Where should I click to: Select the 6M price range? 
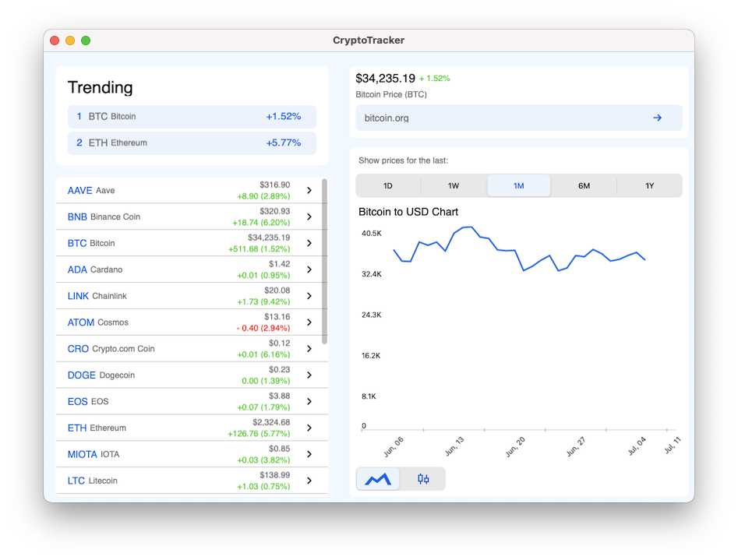click(584, 185)
